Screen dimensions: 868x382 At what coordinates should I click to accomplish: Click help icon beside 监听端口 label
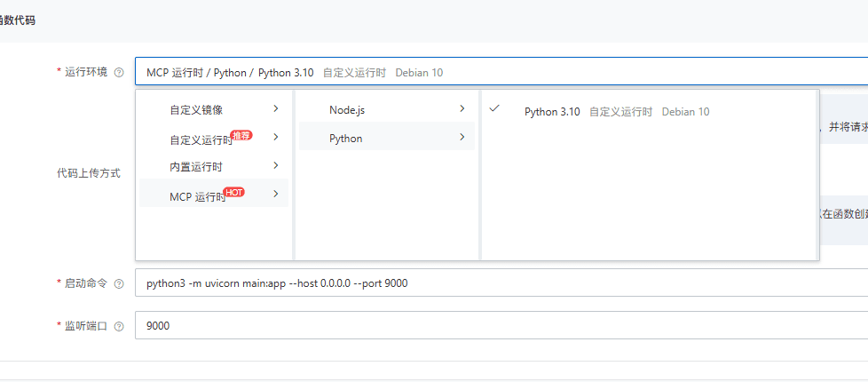(x=118, y=327)
